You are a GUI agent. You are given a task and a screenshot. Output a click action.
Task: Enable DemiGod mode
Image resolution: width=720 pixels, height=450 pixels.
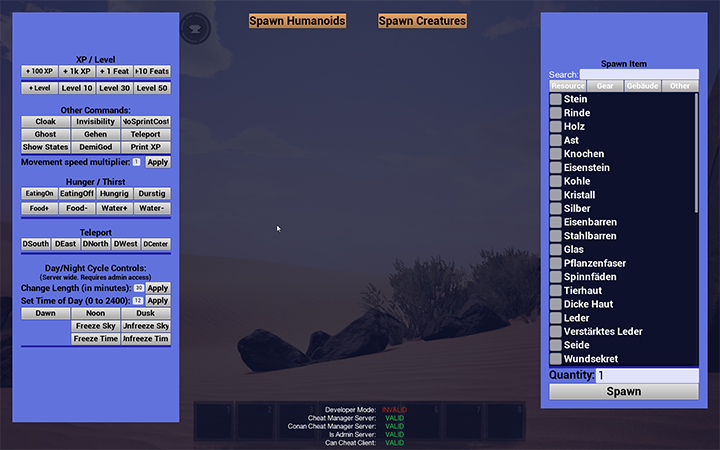click(96, 147)
